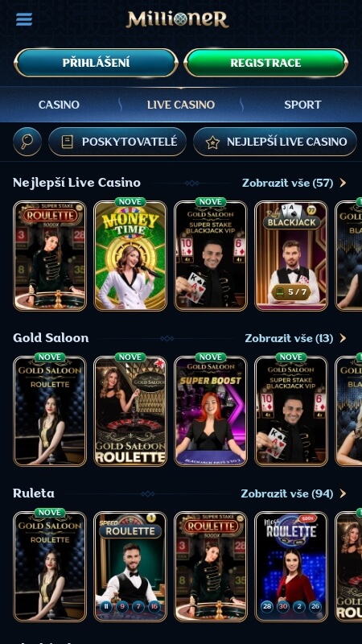The width and height of the screenshot is (362, 644).
Task: Open the Speed Roulette game thumbnail
Action: [x=130, y=567]
